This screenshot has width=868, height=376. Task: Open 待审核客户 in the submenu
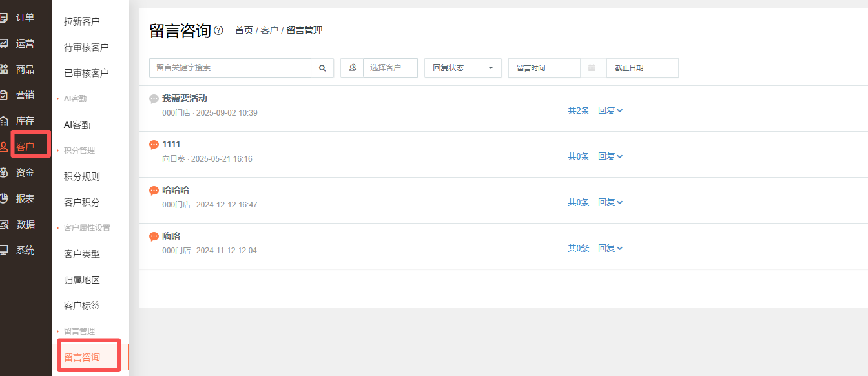87,47
